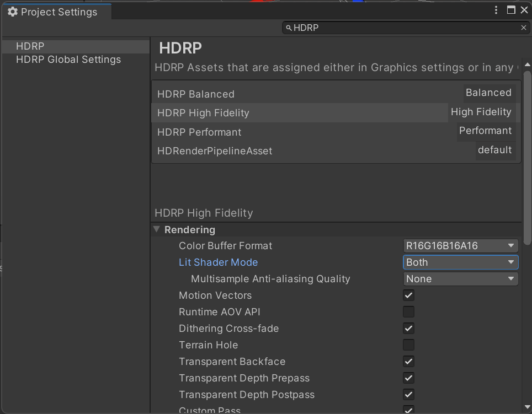This screenshot has height=414, width=532.
Task: Click the vertical scrollbar thumb
Action: pyautogui.click(x=527, y=158)
